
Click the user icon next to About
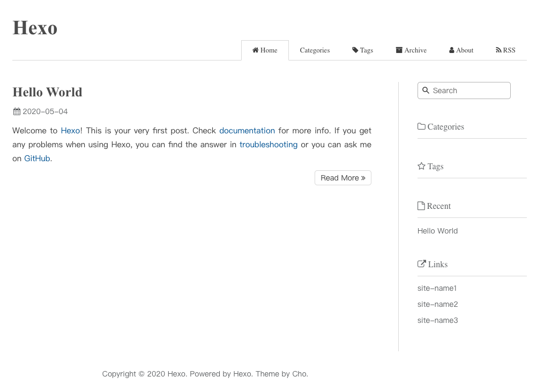pos(452,50)
